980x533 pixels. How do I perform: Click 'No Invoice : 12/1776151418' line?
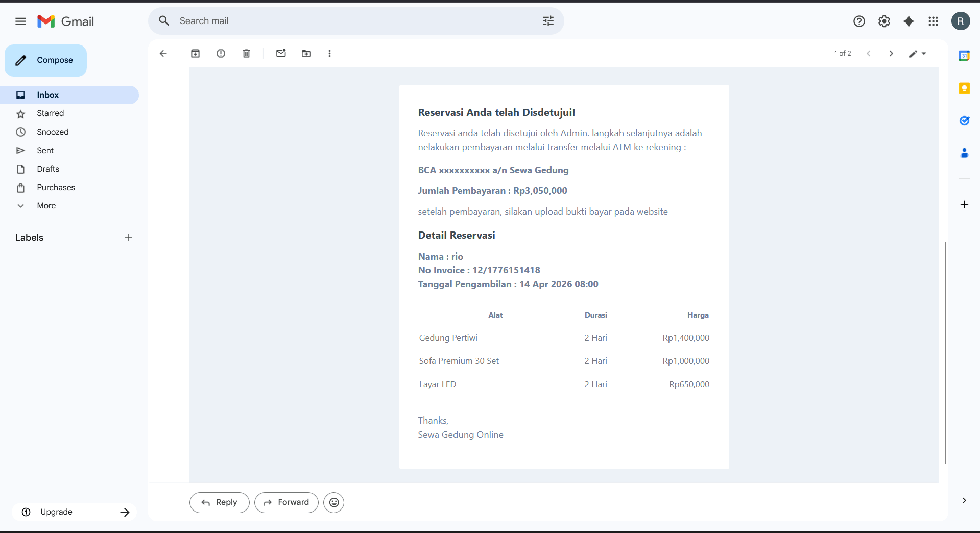coord(479,270)
